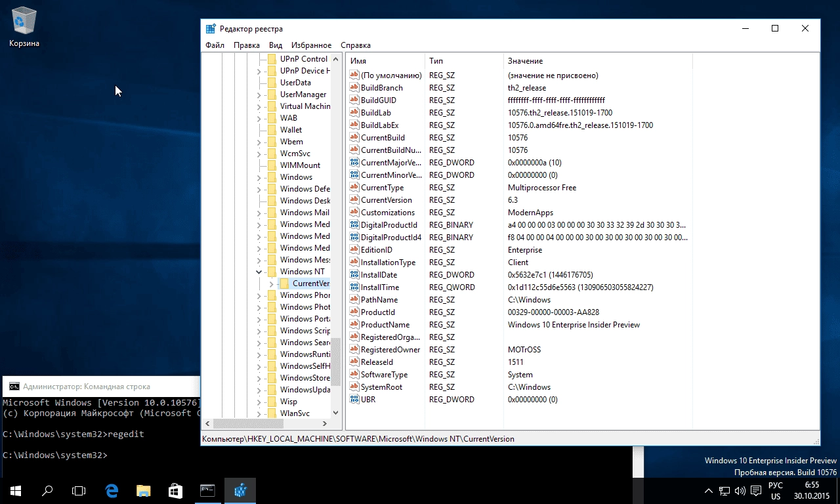Click the BuildLab value icon
840x504 pixels.
354,113
